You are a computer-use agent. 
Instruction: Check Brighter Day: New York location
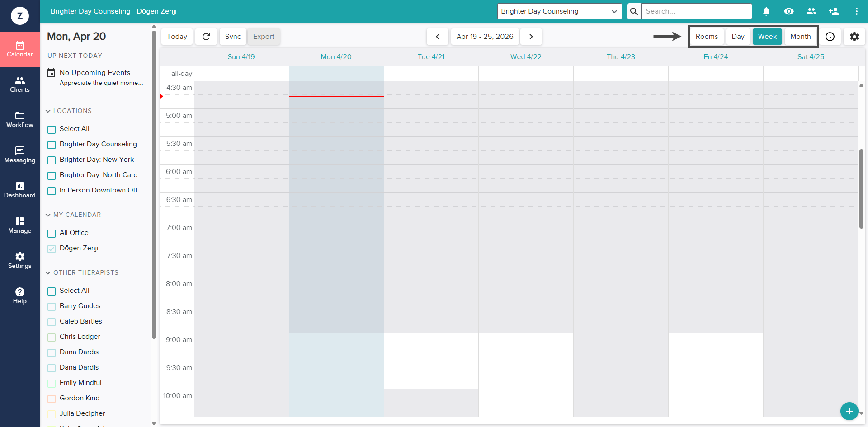(52, 160)
